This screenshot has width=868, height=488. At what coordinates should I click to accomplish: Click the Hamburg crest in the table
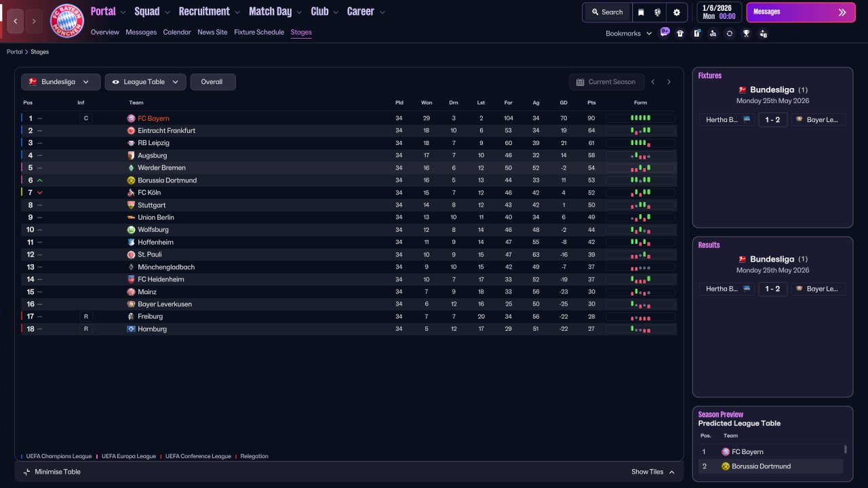pos(131,329)
